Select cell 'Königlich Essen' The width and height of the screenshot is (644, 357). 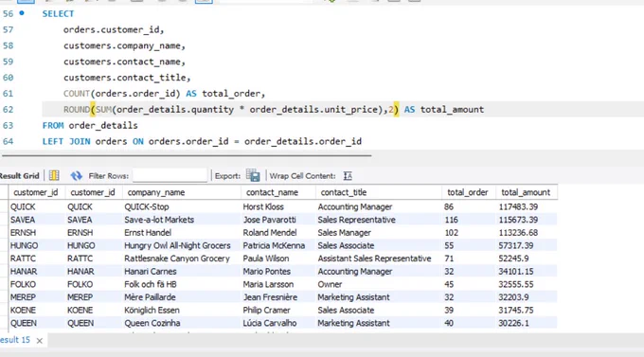point(152,311)
